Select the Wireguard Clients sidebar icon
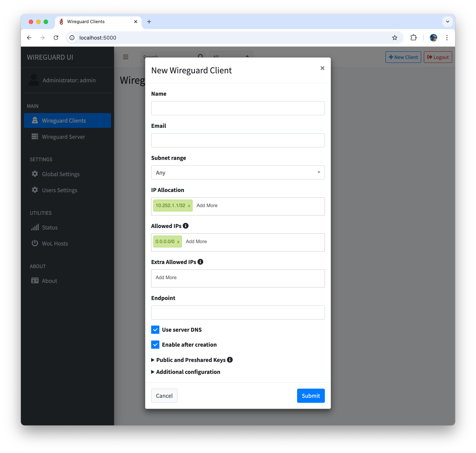Screen dimensions: 476x453 pyautogui.click(x=35, y=120)
